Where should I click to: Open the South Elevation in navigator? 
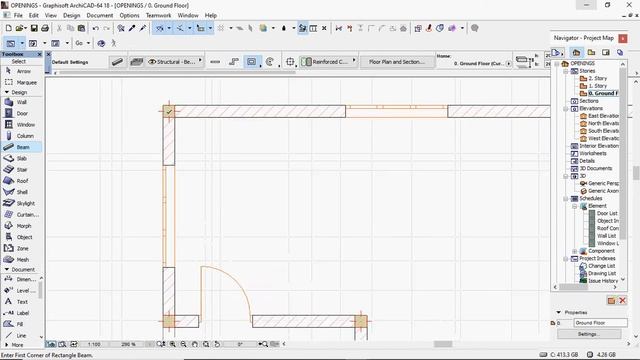click(x=603, y=131)
